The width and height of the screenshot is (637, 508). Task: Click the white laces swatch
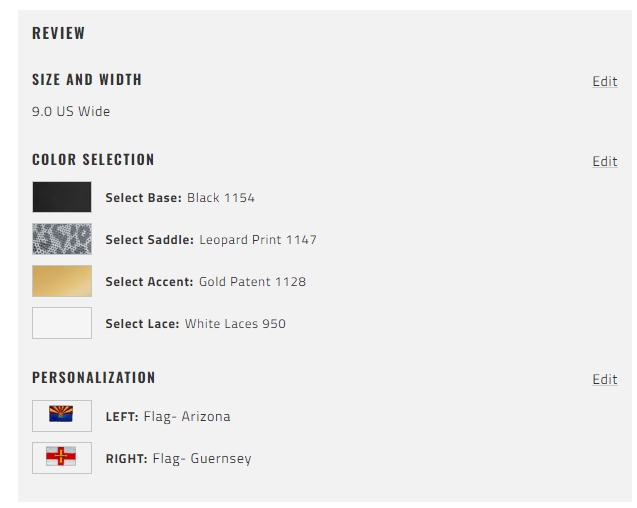pyautogui.click(x=62, y=323)
